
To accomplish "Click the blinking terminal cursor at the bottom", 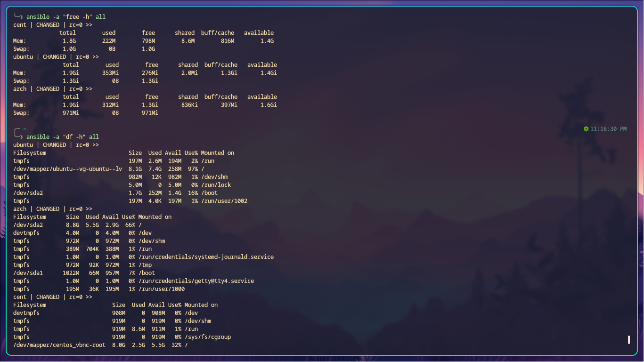I will click(629, 339).
